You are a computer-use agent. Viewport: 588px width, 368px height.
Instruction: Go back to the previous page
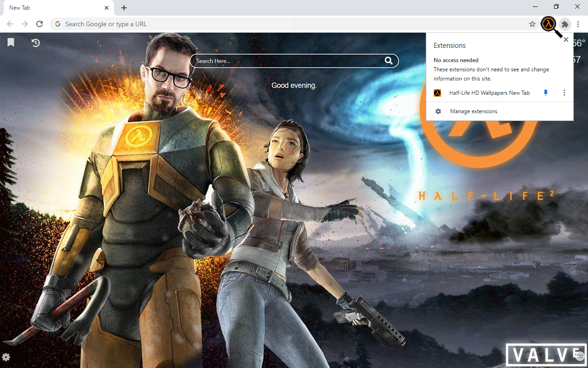point(10,24)
